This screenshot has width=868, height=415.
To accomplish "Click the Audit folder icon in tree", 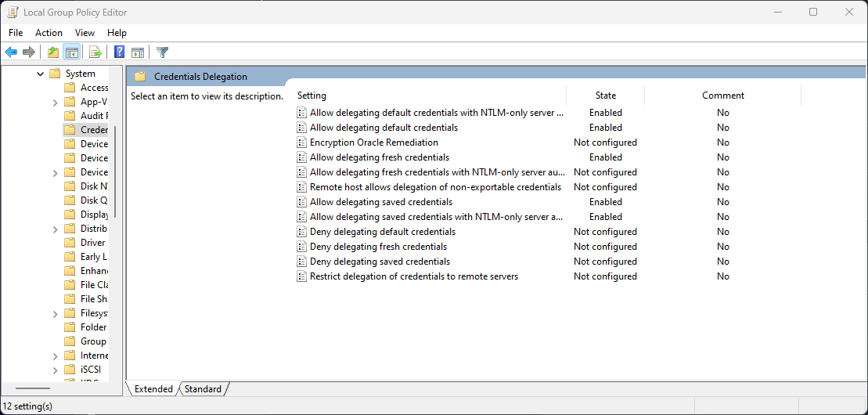I will coord(70,115).
